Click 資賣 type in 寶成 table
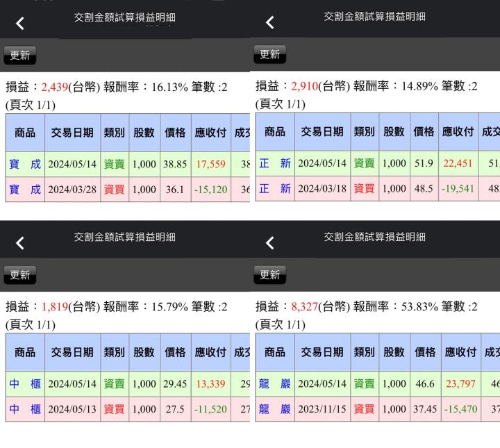Screen dimensions: 500x448 [114, 164]
